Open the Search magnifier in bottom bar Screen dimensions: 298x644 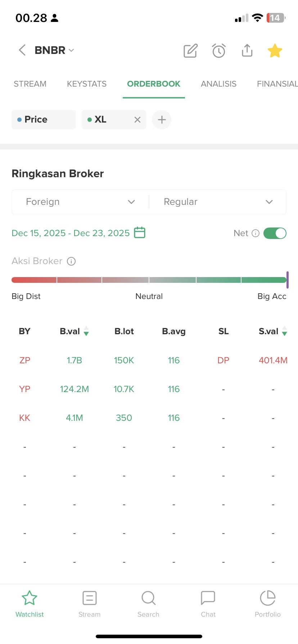148,598
